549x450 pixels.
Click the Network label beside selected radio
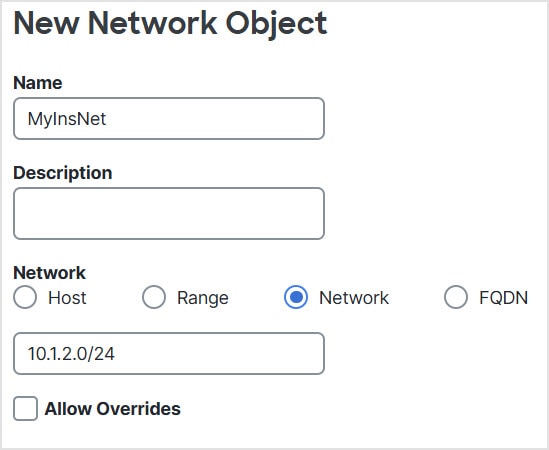pyautogui.click(x=354, y=298)
